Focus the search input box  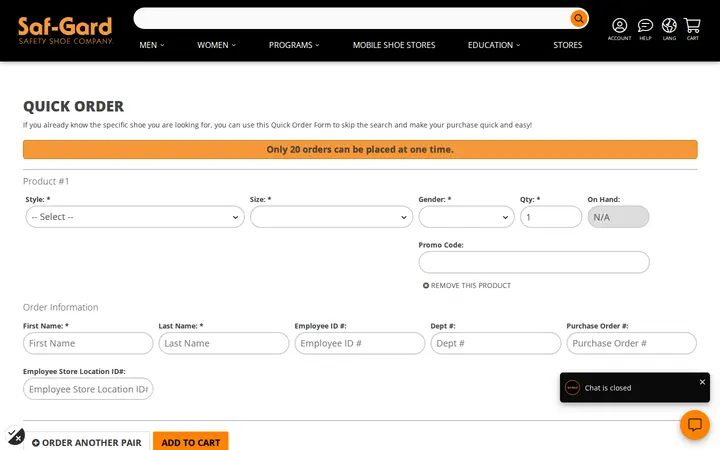[352, 18]
